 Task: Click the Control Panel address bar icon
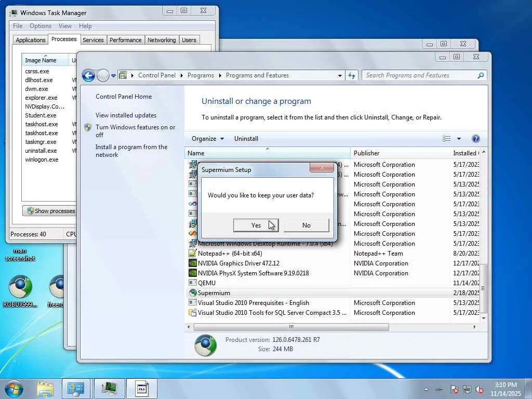pyautogui.click(x=123, y=75)
